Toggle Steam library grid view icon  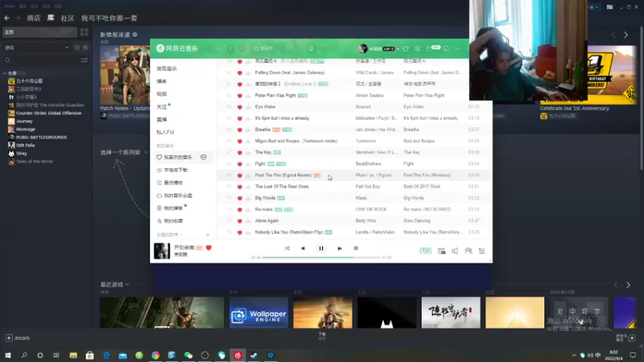85,32
